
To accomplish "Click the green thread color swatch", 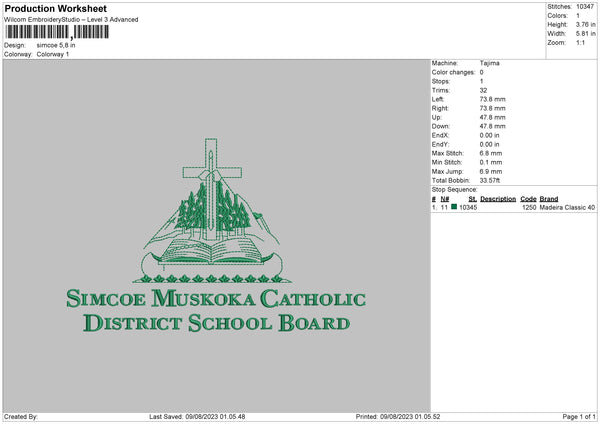I will tap(454, 207).
